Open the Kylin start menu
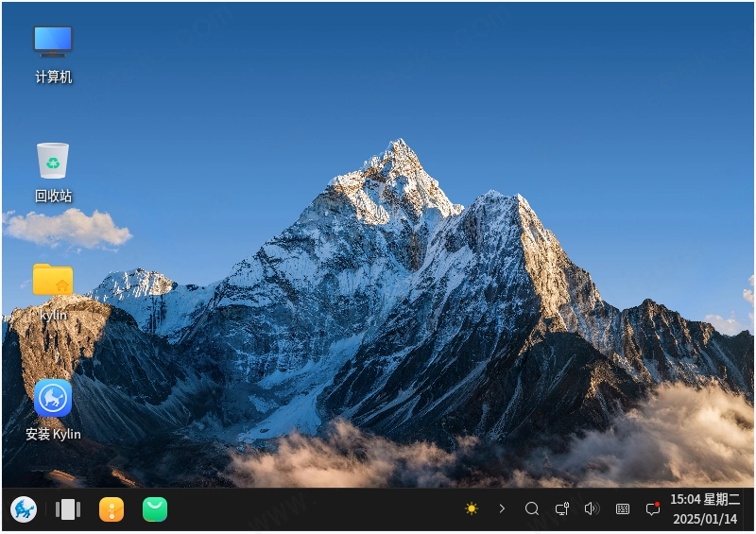Screen dimensions: 756x534 point(24,509)
